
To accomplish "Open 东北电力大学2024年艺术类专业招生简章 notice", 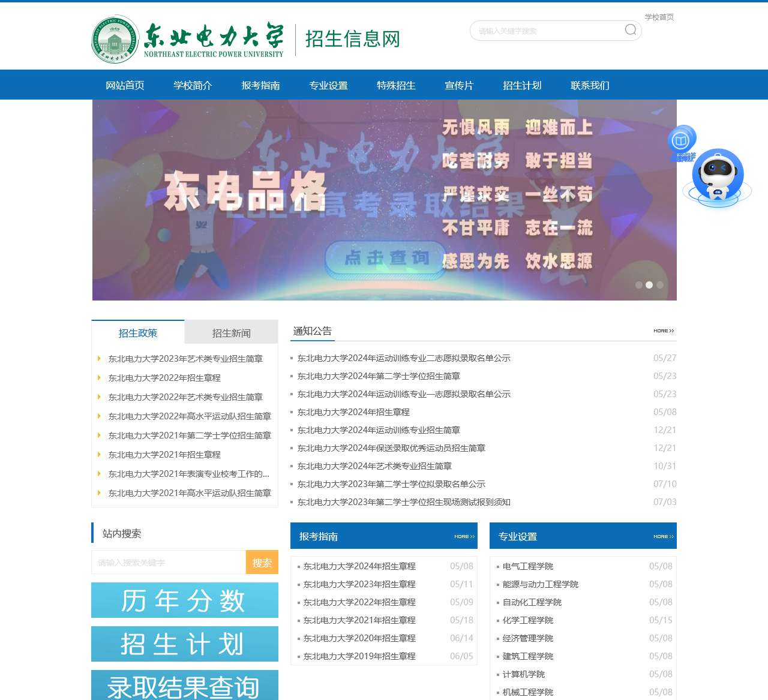I will [374, 466].
